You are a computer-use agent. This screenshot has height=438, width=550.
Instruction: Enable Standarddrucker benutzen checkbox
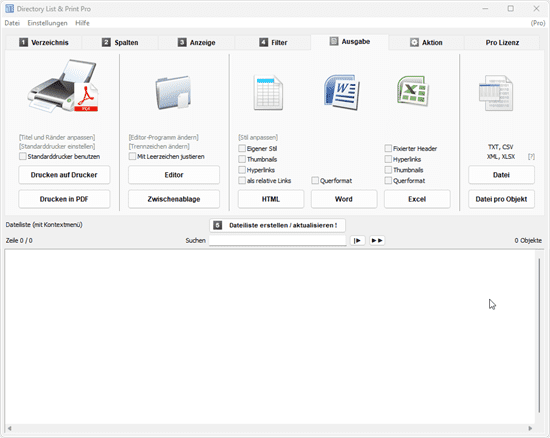click(23, 156)
